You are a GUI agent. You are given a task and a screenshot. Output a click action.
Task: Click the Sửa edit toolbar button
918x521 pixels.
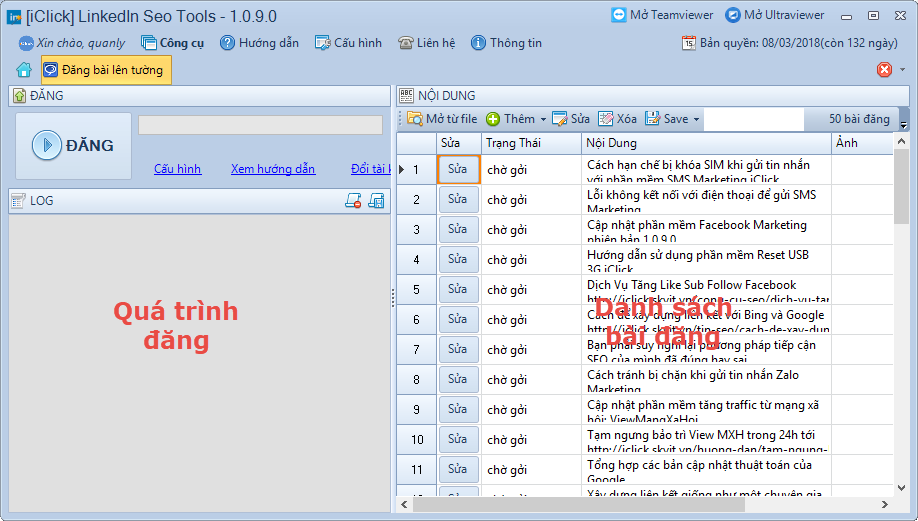coord(571,119)
